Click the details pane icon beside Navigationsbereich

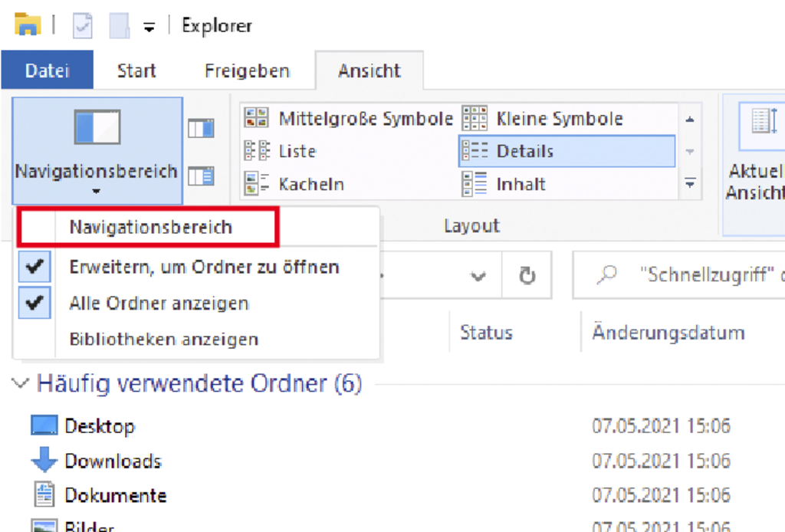[201, 176]
